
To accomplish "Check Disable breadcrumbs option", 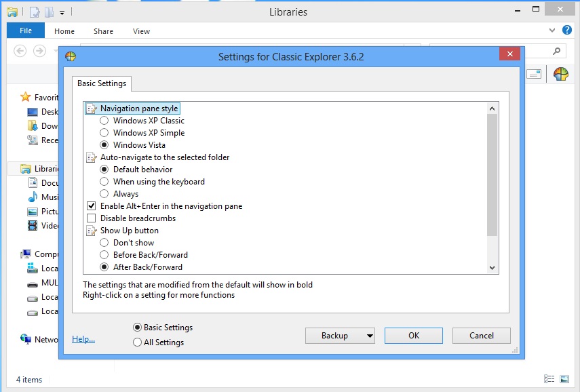I will coord(91,218).
